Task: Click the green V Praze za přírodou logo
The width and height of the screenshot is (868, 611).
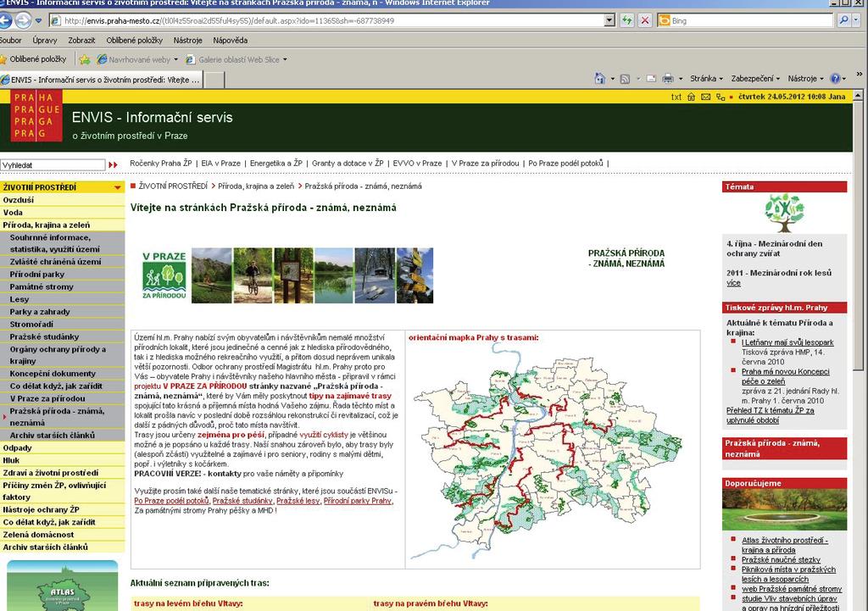Action: (164, 275)
